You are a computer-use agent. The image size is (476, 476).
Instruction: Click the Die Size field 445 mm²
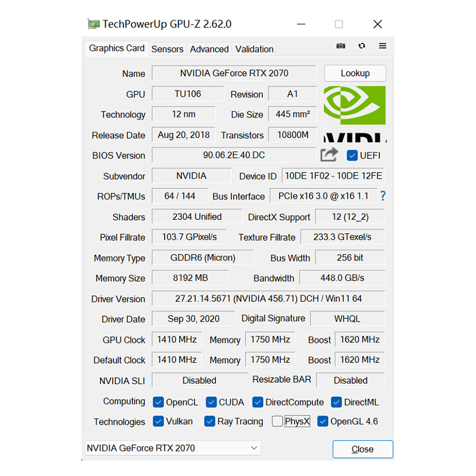(x=293, y=114)
